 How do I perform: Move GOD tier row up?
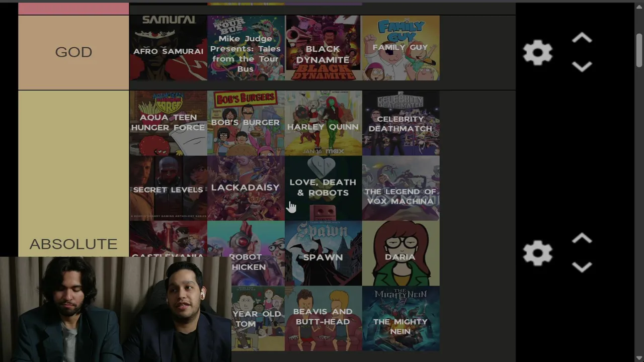pos(582,39)
